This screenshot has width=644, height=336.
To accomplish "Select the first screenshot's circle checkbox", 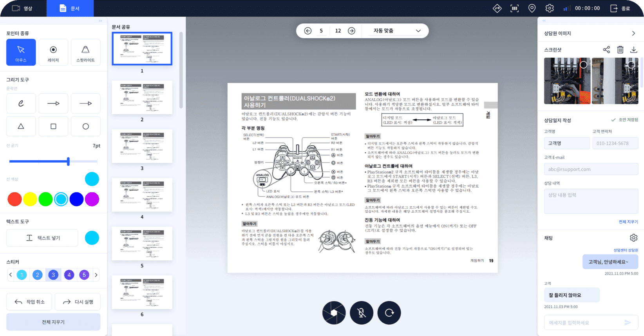I will click(584, 65).
